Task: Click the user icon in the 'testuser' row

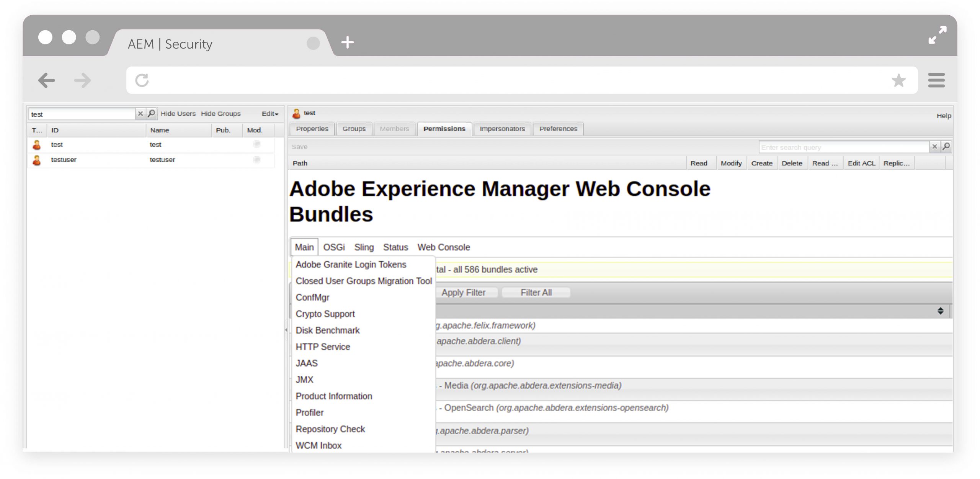Action: [37, 160]
